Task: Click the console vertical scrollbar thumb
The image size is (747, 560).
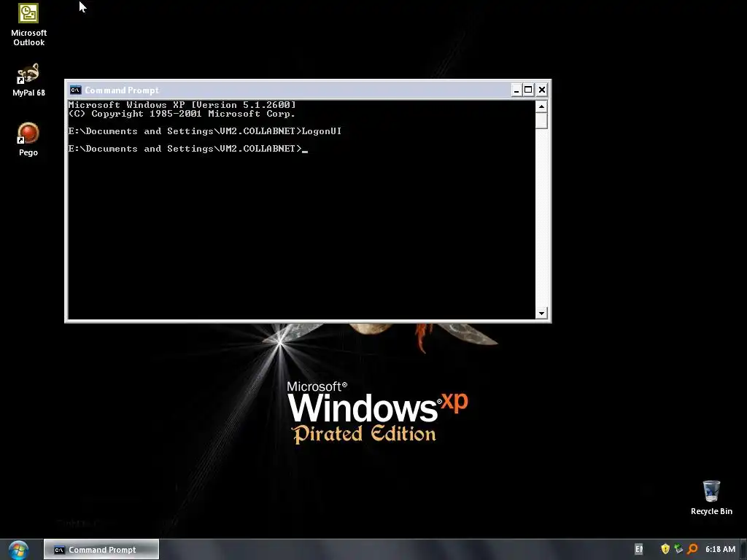Action: (541, 120)
